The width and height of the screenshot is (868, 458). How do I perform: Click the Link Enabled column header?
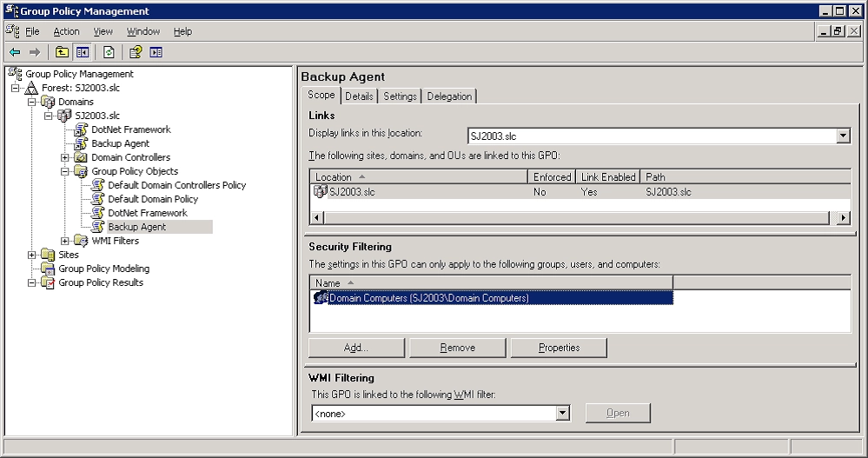point(608,176)
